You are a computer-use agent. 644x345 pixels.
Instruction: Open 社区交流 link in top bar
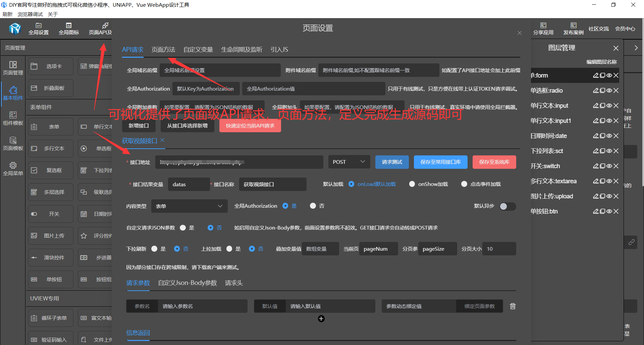tap(599, 29)
